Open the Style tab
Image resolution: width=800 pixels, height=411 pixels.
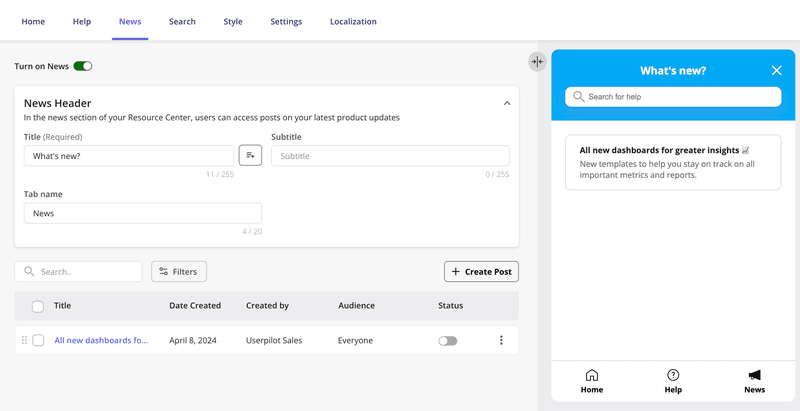[x=233, y=21]
